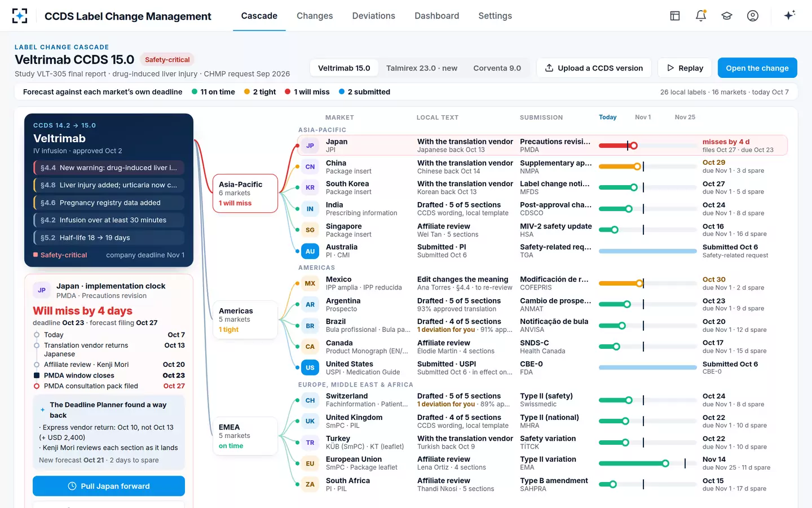The width and height of the screenshot is (812, 508).
Task: Click Switzerland's '1 deviation for you' text
Action: pyautogui.click(x=446, y=404)
